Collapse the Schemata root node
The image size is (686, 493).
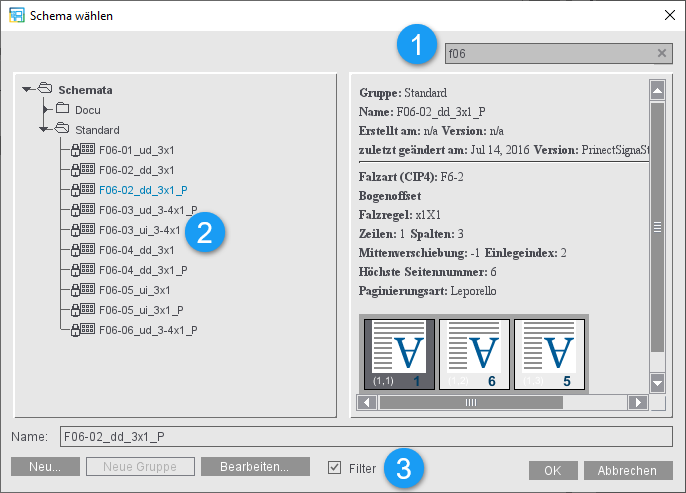coord(27,89)
